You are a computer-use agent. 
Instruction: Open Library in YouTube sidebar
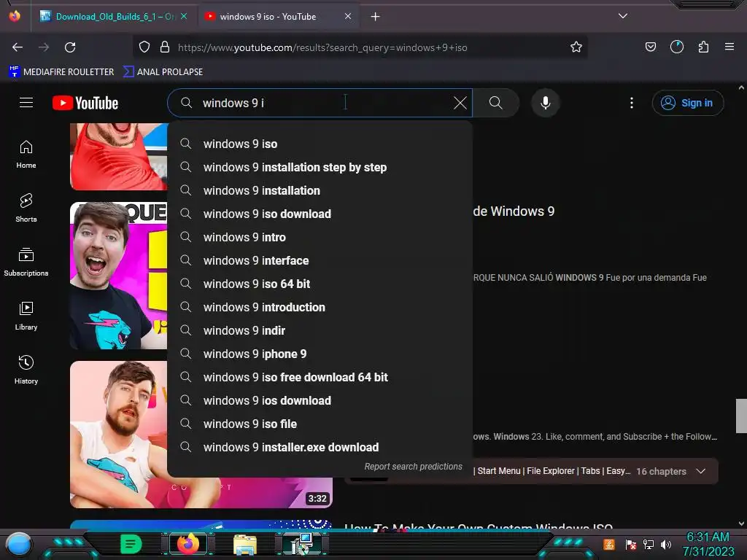[x=26, y=316]
